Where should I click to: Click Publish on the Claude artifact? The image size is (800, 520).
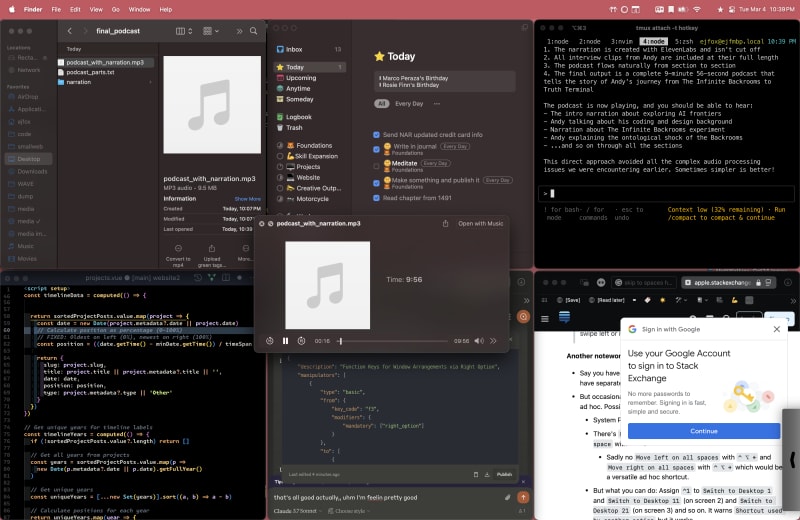click(x=504, y=475)
